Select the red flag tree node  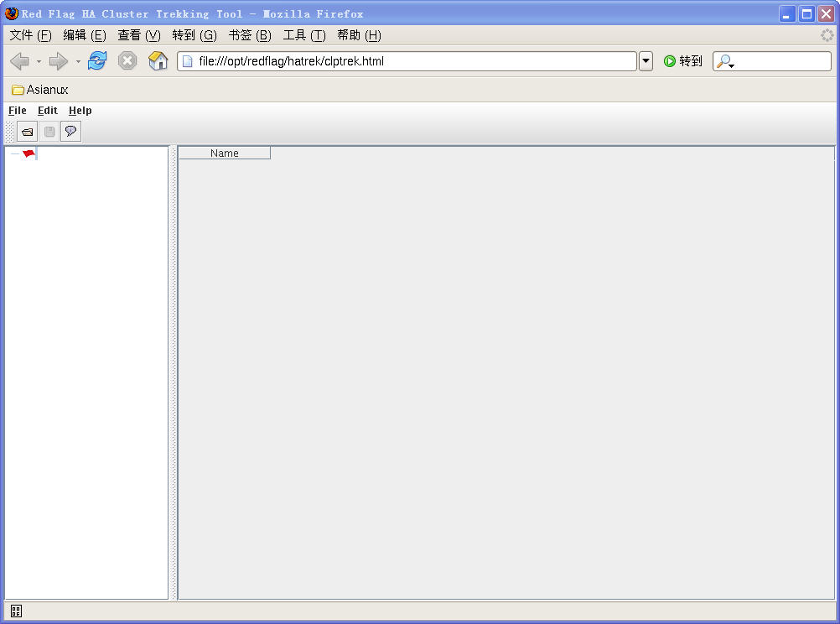[29, 153]
